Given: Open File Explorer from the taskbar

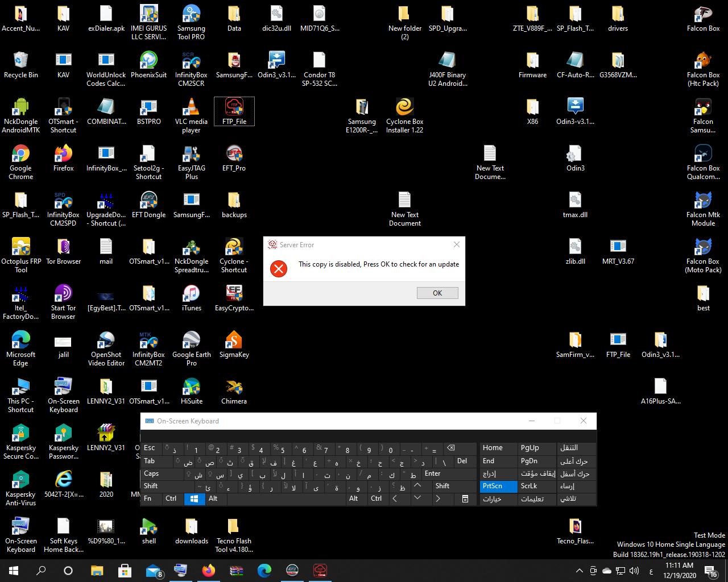Looking at the screenshot, I should tap(97, 571).
